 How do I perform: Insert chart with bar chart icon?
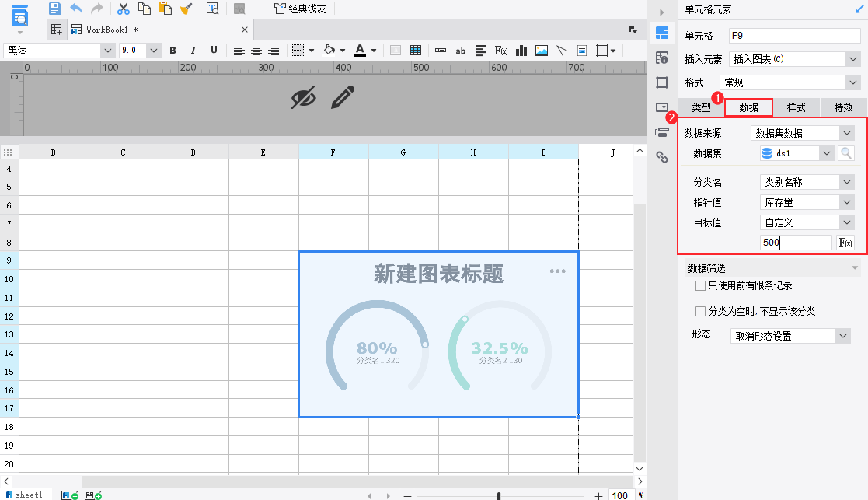(x=521, y=51)
